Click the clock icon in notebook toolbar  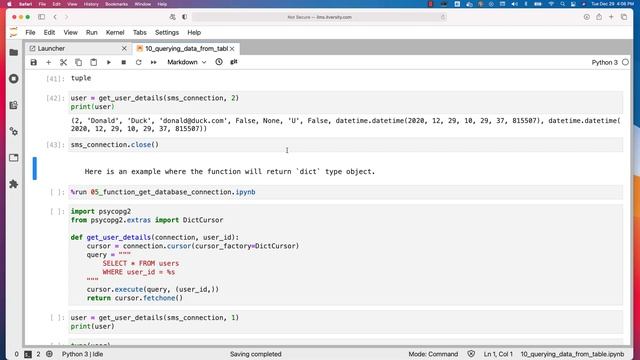(219, 62)
